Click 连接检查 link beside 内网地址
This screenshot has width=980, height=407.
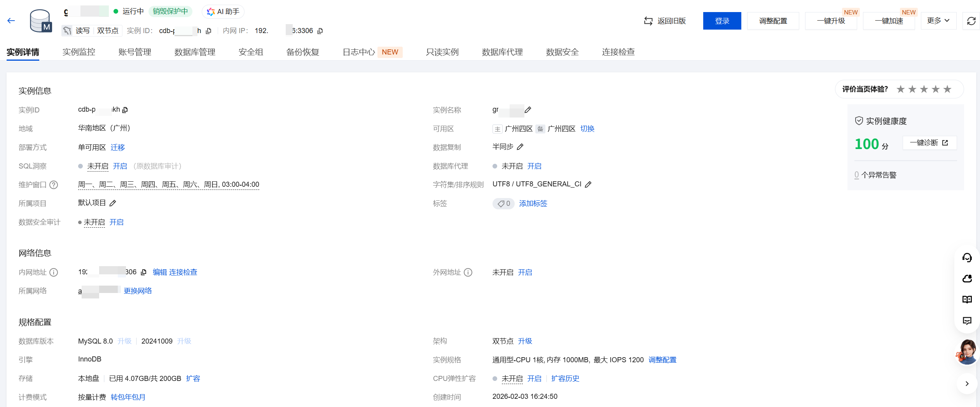coord(183,272)
